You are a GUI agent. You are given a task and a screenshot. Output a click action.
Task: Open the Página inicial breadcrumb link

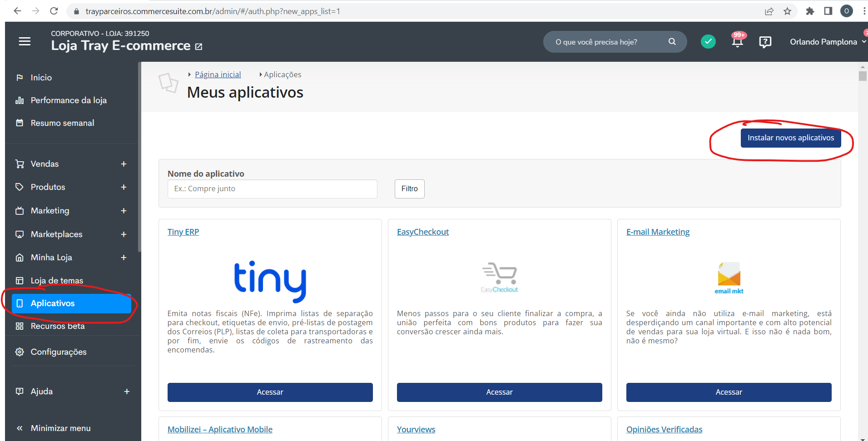coord(218,74)
